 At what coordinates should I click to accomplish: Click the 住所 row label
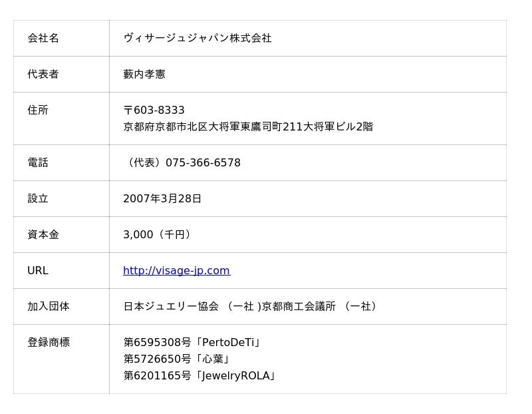pyautogui.click(x=38, y=110)
